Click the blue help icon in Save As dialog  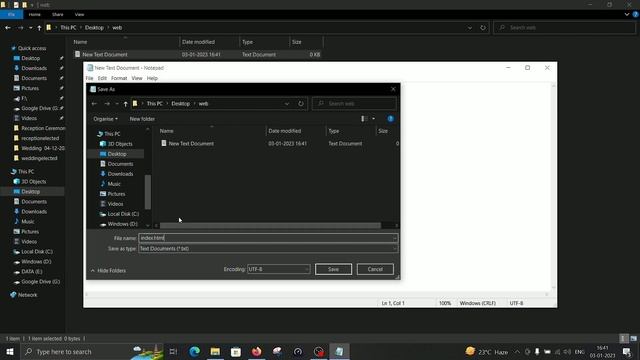click(x=391, y=119)
